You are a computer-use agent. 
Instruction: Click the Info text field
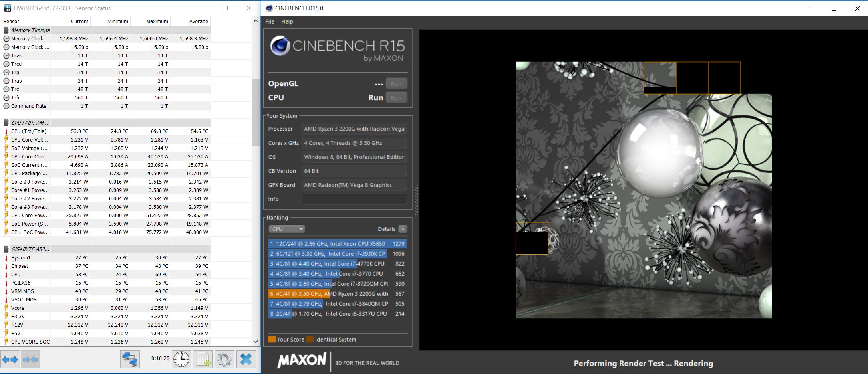point(354,199)
